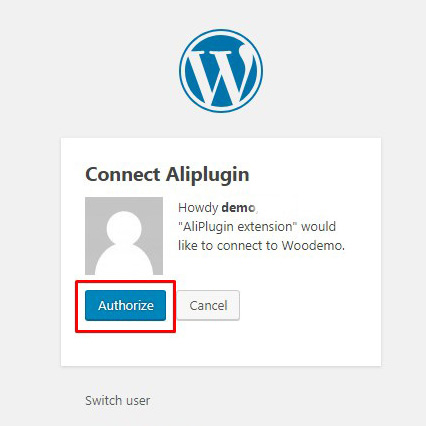Click the bold demo username
426x426 pixels.
coord(238,208)
